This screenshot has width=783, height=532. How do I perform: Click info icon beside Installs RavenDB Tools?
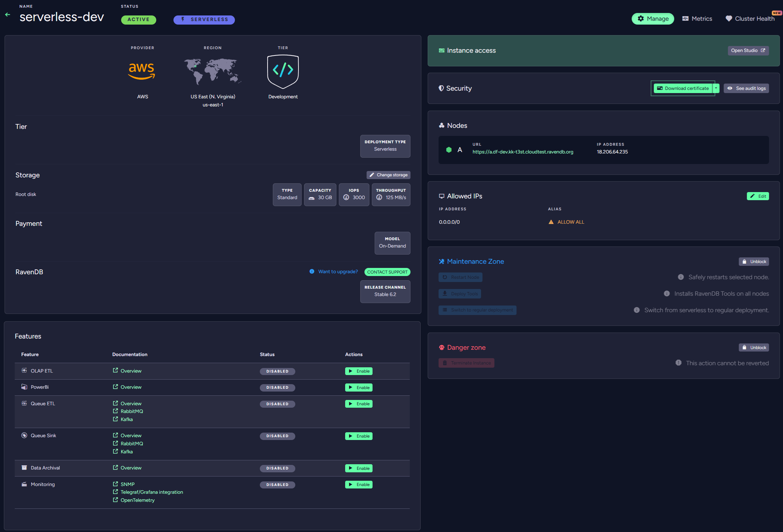(667, 294)
